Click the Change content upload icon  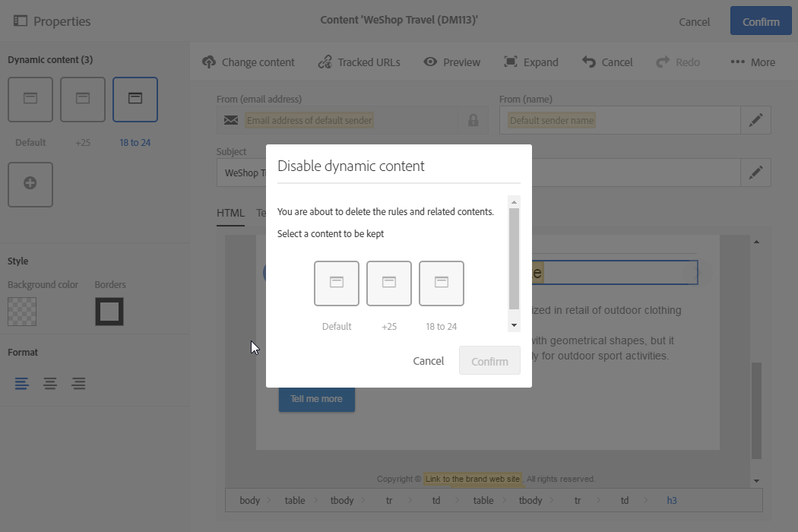click(209, 62)
